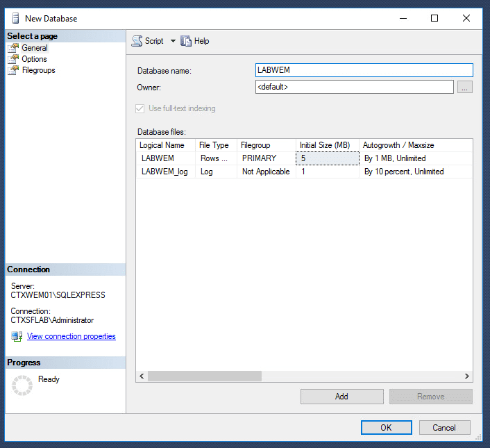The height and width of the screenshot is (448, 490).
Task: Click the Logical Name column header
Action: click(166, 145)
